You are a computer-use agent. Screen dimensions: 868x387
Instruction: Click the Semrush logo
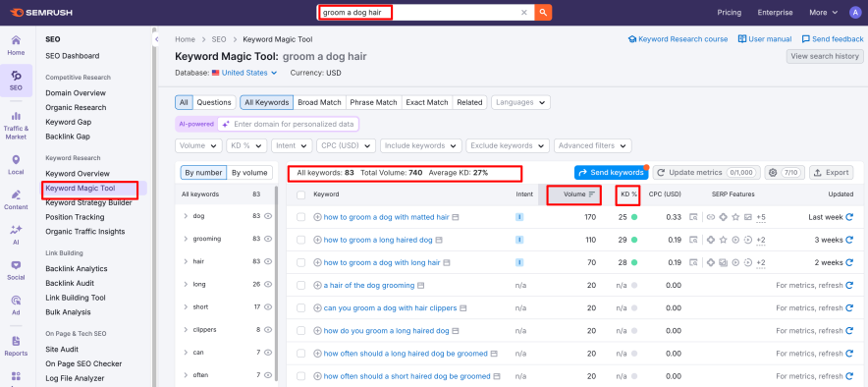[41, 12]
